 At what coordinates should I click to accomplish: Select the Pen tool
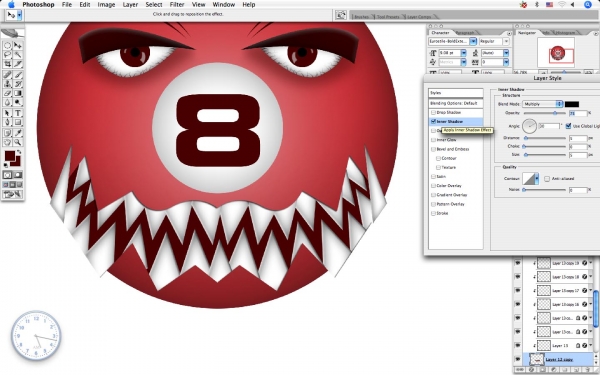7,122
